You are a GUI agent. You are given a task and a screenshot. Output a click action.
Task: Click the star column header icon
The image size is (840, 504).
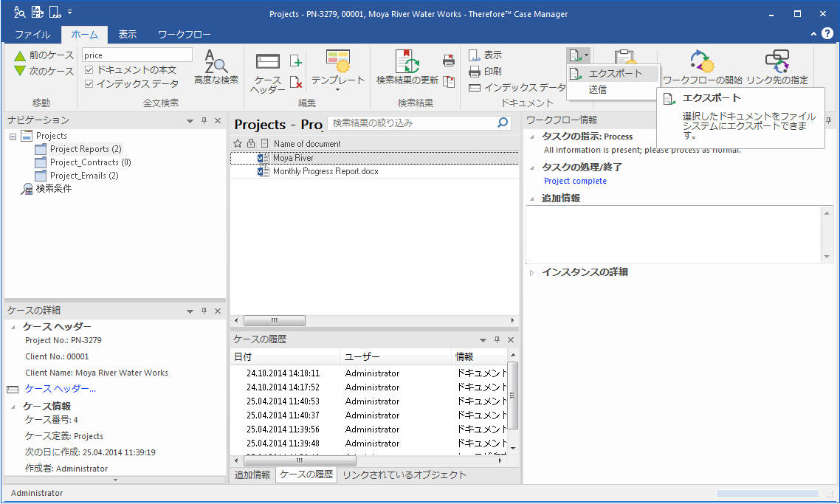(238, 144)
